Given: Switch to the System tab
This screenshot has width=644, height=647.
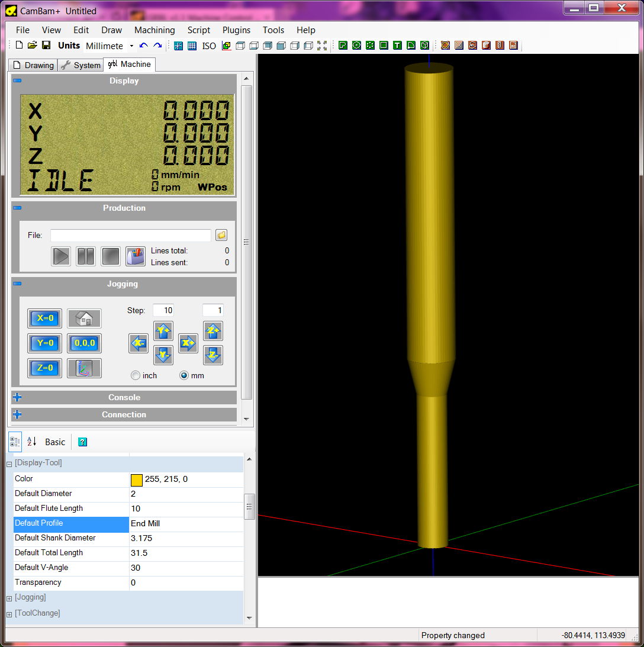Looking at the screenshot, I should [x=80, y=65].
